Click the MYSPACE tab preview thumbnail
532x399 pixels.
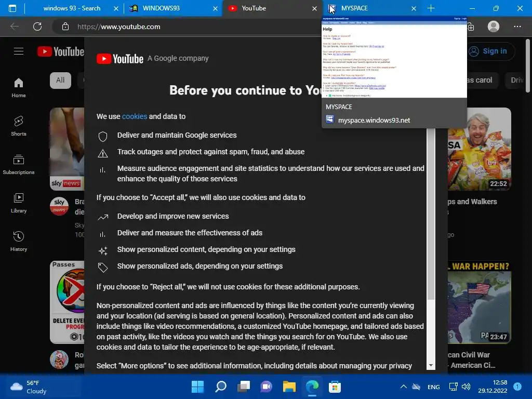tap(394, 57)
